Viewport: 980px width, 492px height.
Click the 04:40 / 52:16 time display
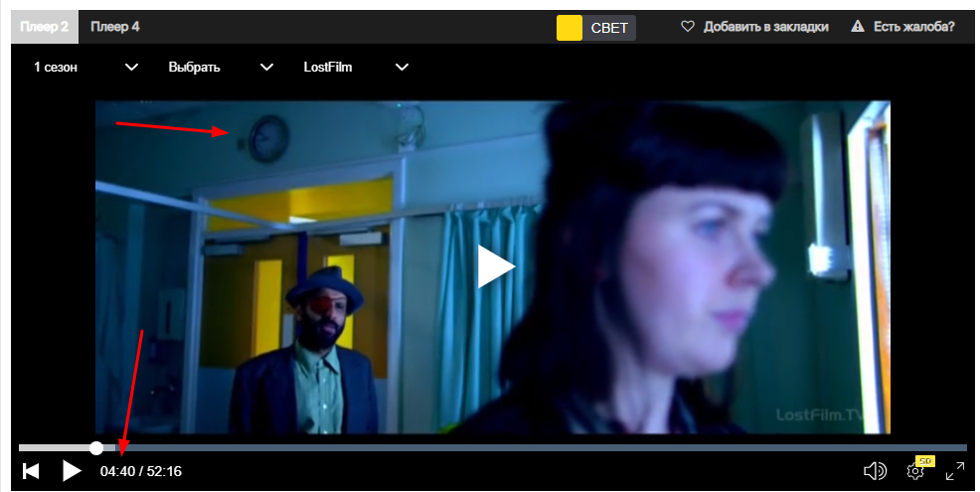(x=140, y=471)
